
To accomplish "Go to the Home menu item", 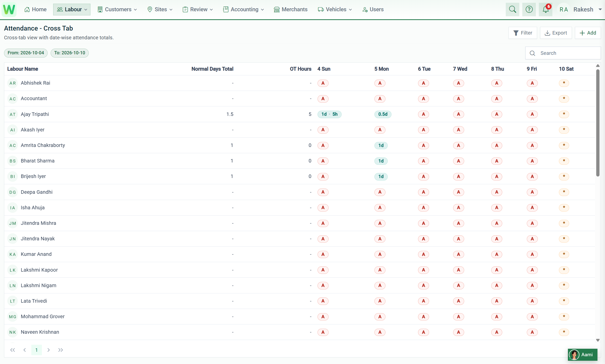I will click(35, 10).
